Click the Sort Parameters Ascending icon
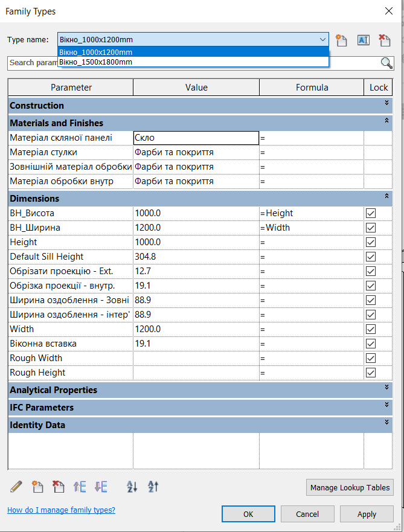The width and height of the screenshot is (404, 532). (x=131, y=487)
